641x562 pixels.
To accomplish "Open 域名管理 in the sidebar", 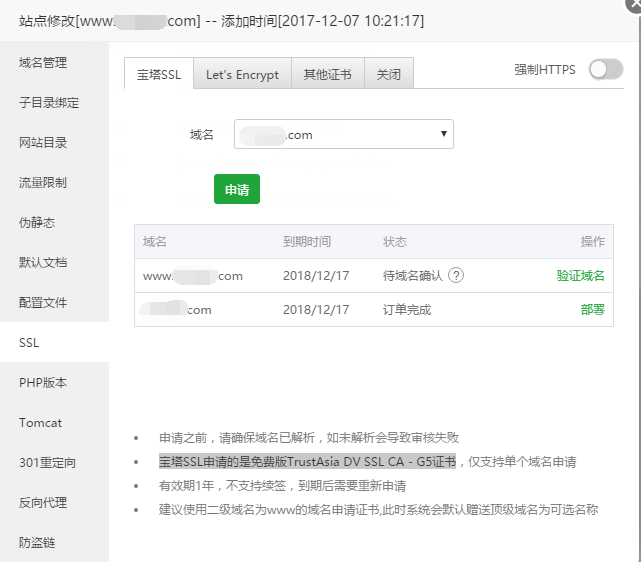I will [54, 63].
